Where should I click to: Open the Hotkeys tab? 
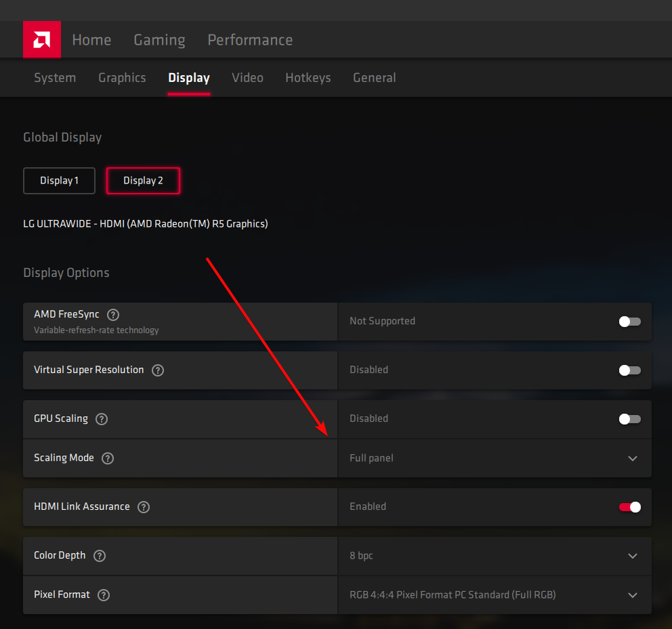(308, 78)
